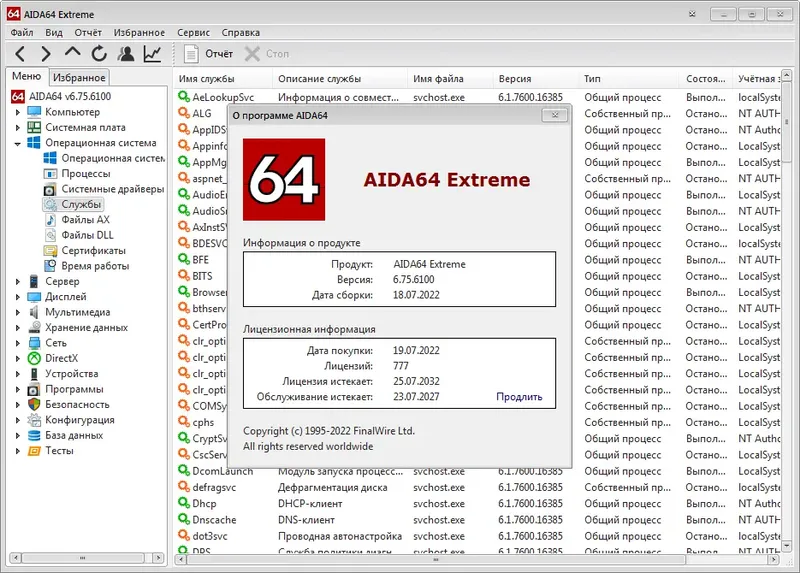
Task: Click the Тесты icon
Action: point(34,451)
